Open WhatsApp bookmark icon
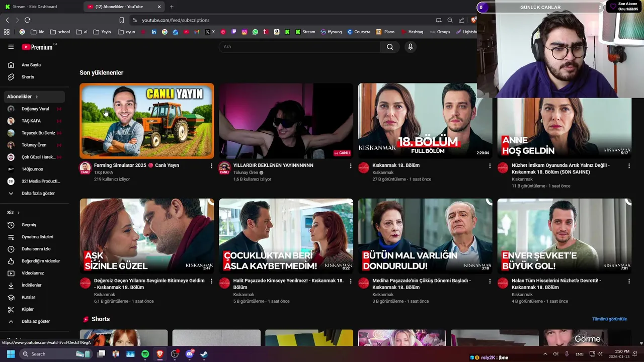 click(255, 32)
